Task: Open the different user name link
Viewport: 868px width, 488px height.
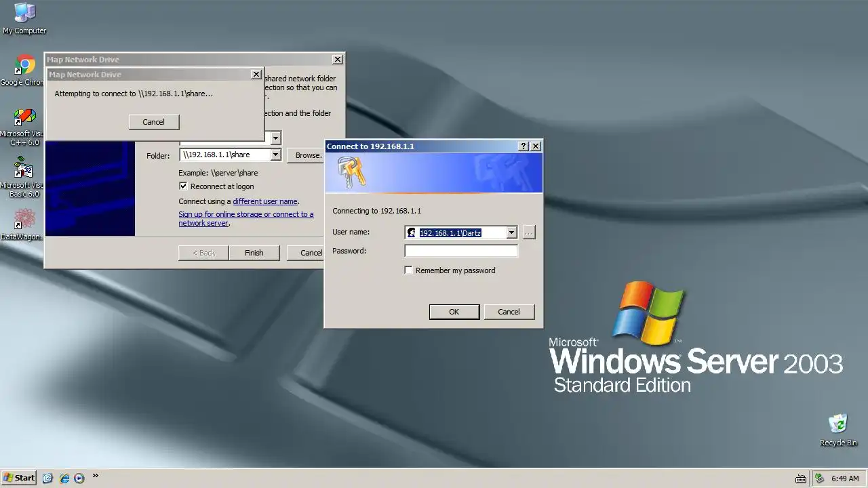Action: (x=265, y=201)
